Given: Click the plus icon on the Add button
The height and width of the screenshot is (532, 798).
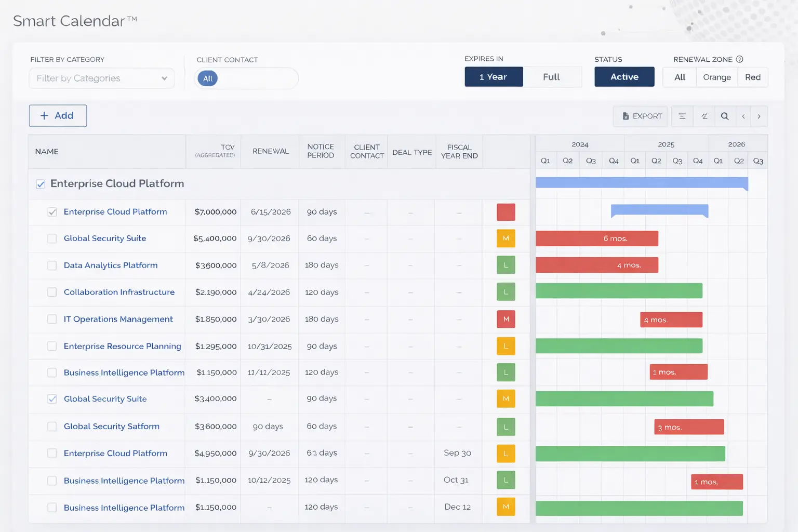Looking at the screenshot, I should [x=45, y=116].
